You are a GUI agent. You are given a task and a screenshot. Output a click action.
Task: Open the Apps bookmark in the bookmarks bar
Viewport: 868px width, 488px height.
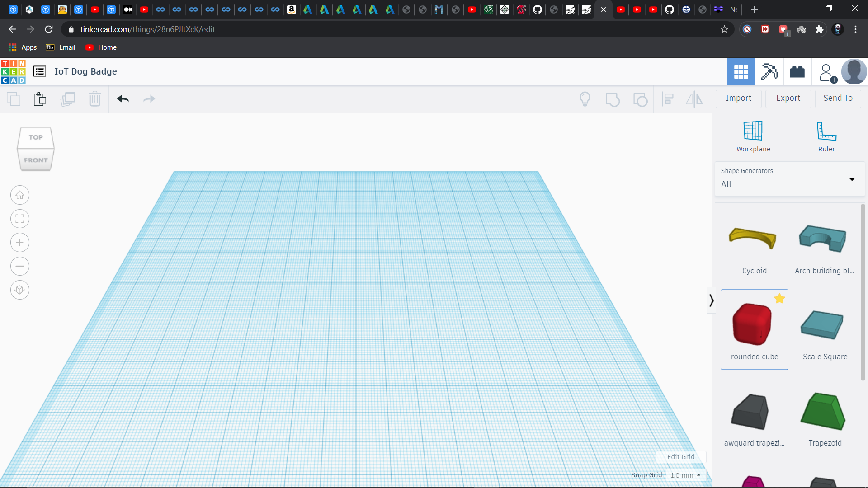click(22, 47)
